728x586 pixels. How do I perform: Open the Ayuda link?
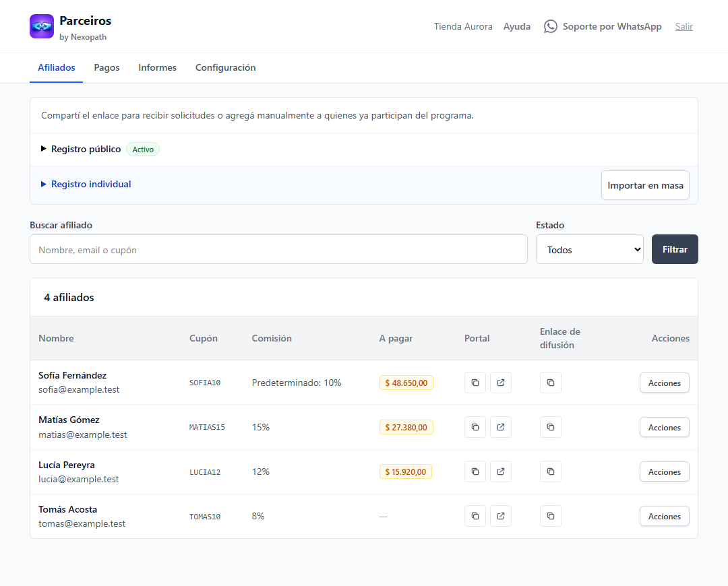pos(517,26)
